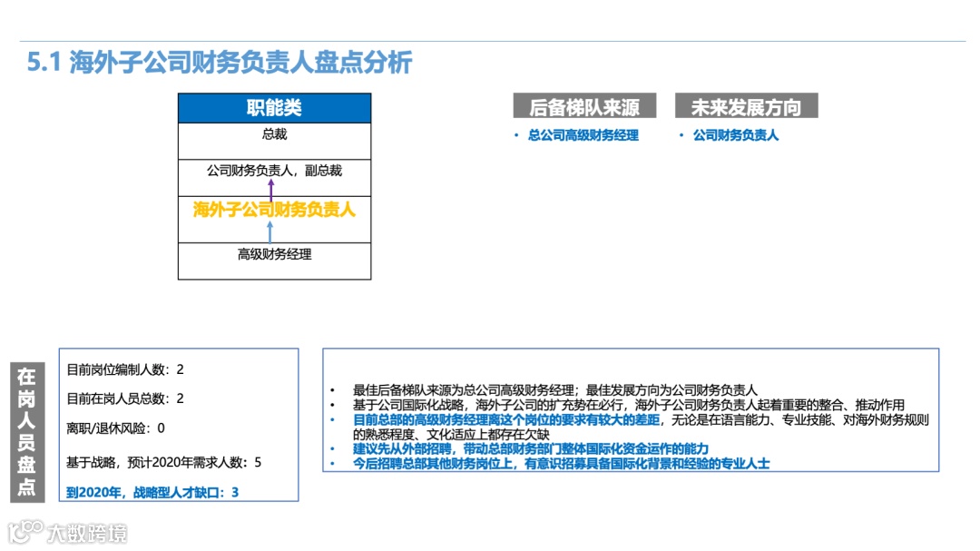Select blue text 目前总部的高级财务经理离这个岗位的要求有较大的差距
This screenshot has height=551, width=980.
click(x=506, y=419)
